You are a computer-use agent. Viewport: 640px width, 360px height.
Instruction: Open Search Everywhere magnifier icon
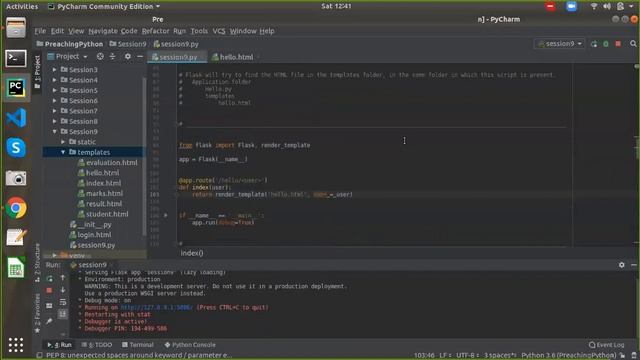[633, 44]
